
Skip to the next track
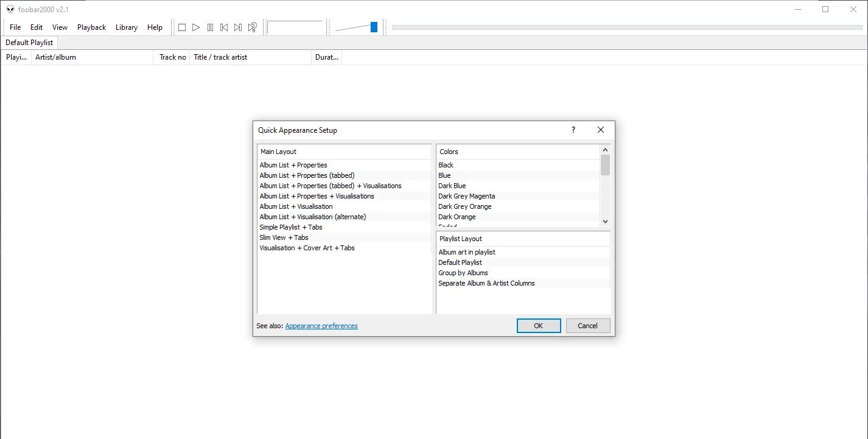tap(238, 27)
